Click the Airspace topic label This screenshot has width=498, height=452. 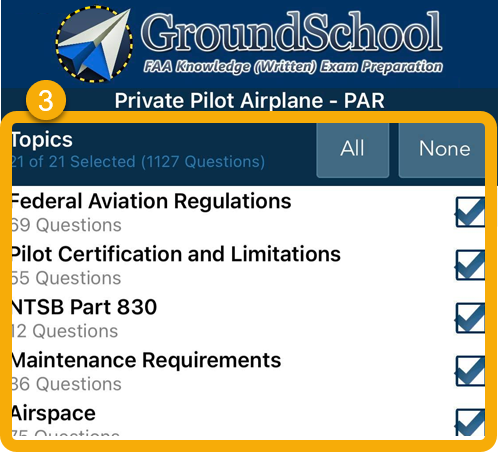54,414
